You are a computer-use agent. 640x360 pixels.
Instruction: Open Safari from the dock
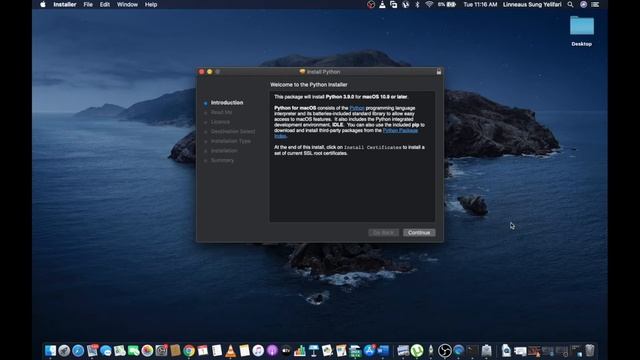78,351
